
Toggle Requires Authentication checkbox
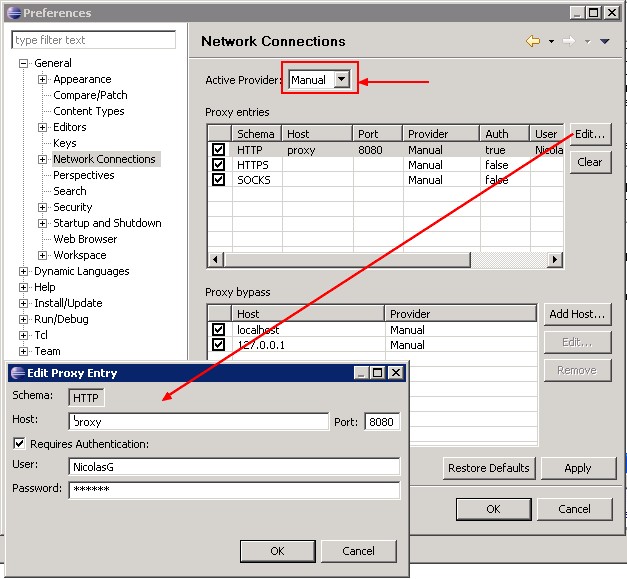tap(19, 444)
